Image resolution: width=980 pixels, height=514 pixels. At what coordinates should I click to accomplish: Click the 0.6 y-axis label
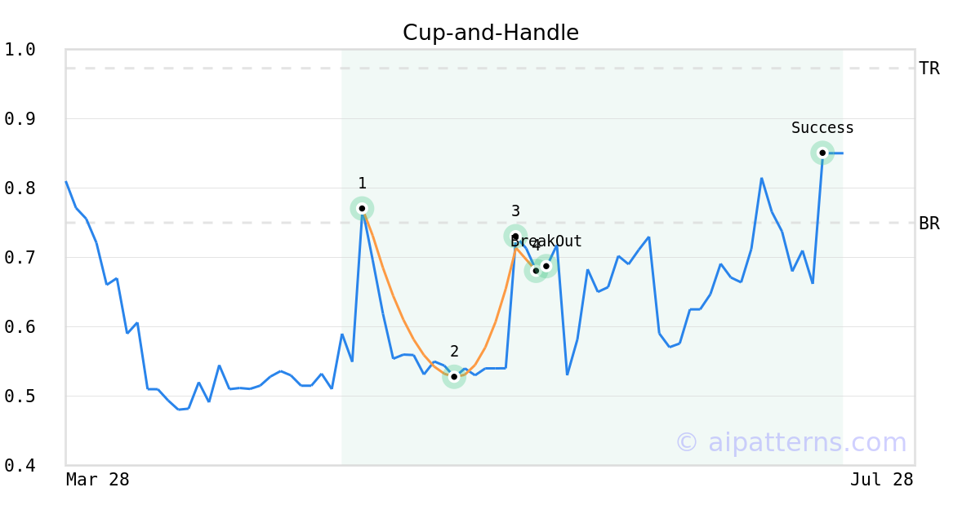point(20,327)
